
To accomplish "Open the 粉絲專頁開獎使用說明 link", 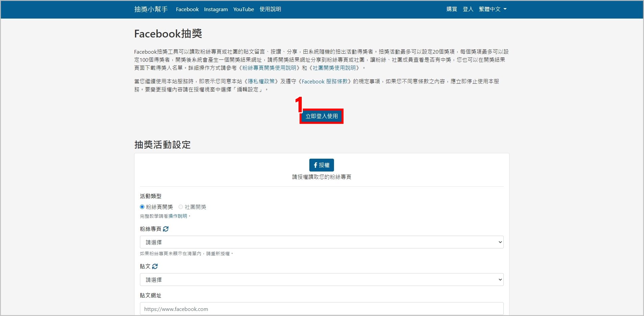I will click(x=269, y=68).
